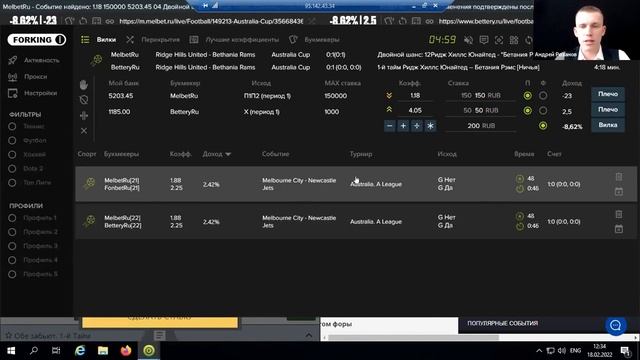
Task: Delete the MelbetRu[22] BetteryRu[22] fork via trash icon
Action: 619,214
